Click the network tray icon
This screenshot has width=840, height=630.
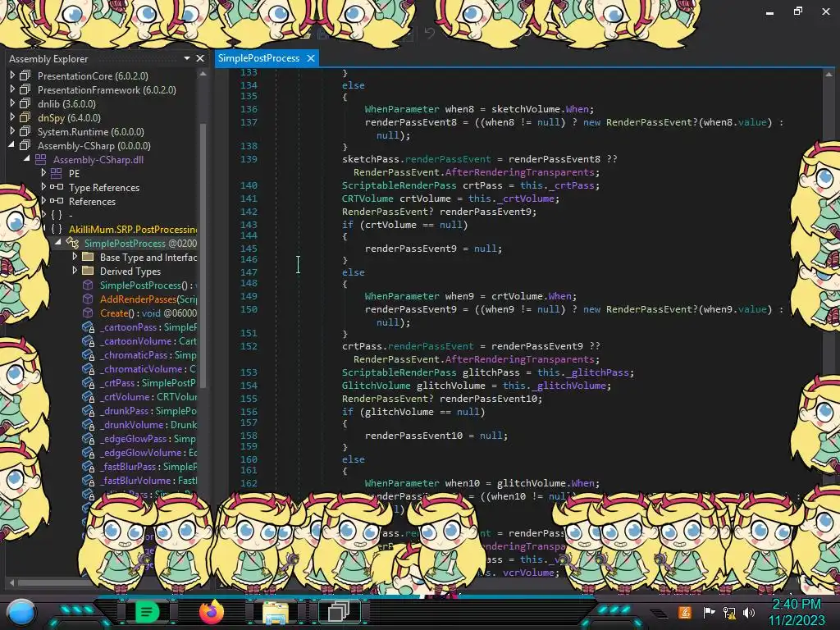coord(729,612)
